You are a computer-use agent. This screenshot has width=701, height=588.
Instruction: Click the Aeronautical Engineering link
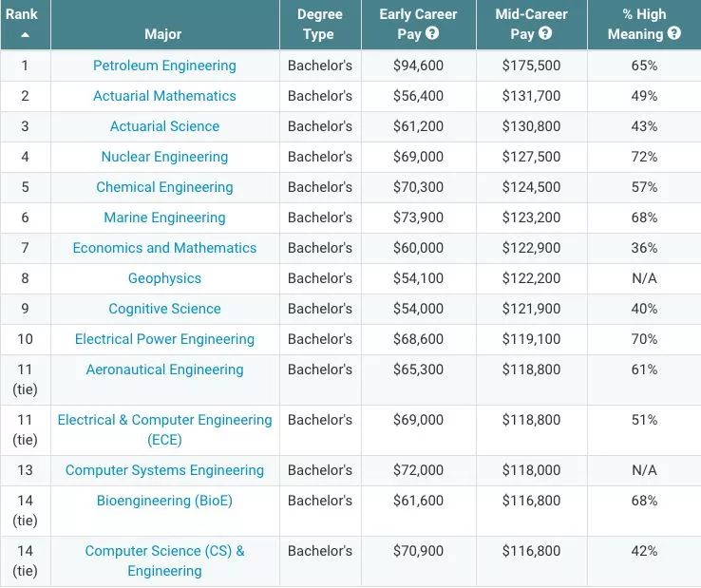click(164, 370)
